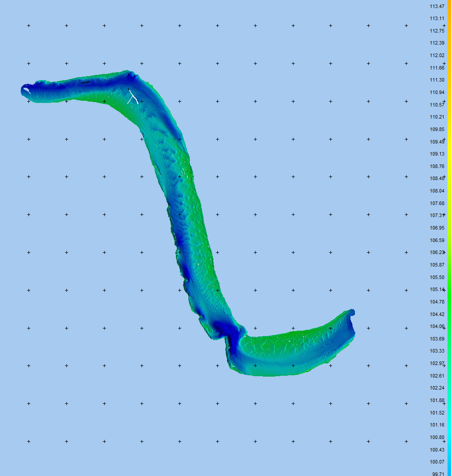Select the 112.02 value on the color scale
The height and width of the screenshot is (476, 452).
[x=437, y=55]
